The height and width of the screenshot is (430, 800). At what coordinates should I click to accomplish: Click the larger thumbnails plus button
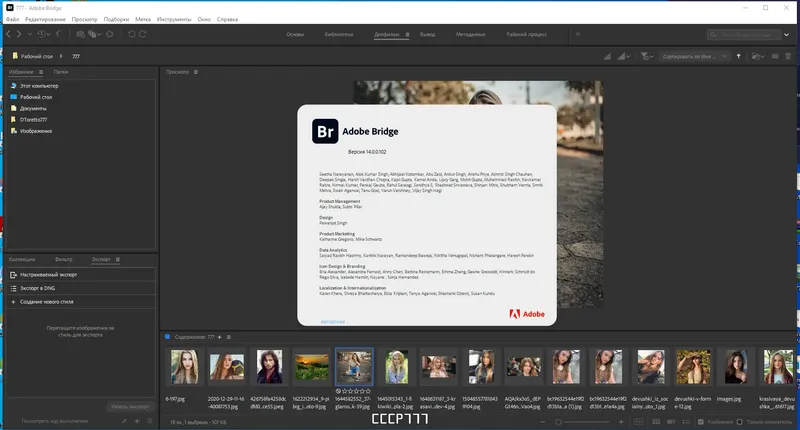[621, 422]
